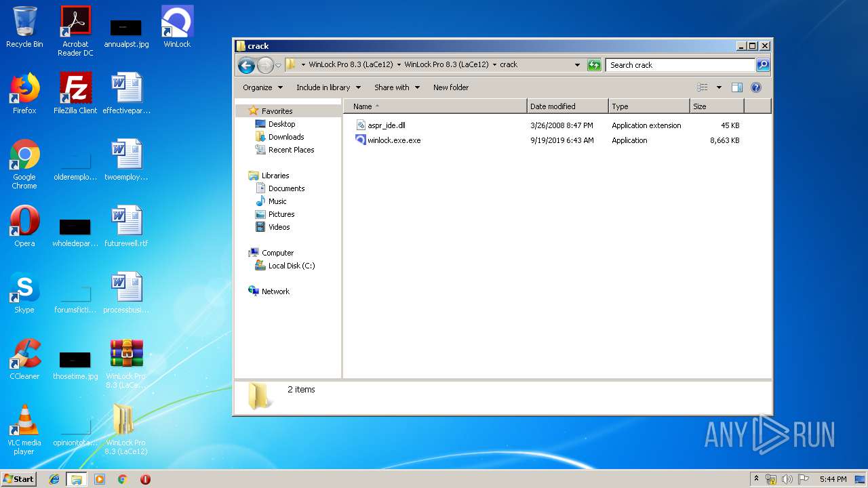Select Favorites in the navigation pane
Viewport: 868px width, 488px height.
[277, 111]
